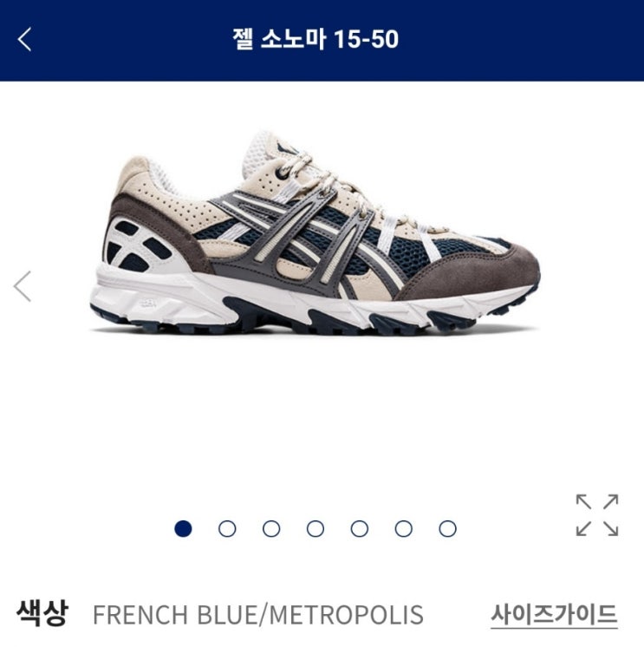Tap the 색상 color label
Image resolution: width=644 pixels, height=647 pixels.
[x=42, y=614]
